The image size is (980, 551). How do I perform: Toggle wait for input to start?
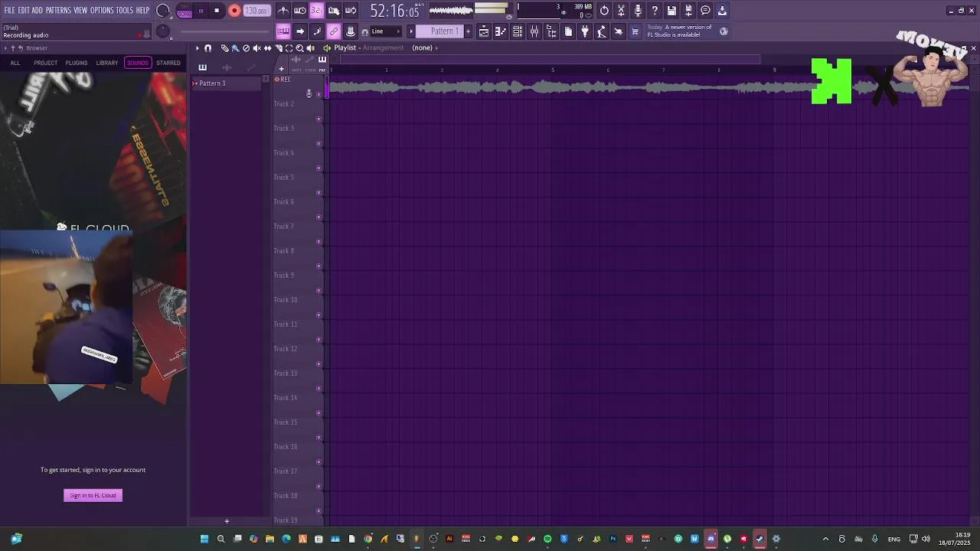pos(300,11)
